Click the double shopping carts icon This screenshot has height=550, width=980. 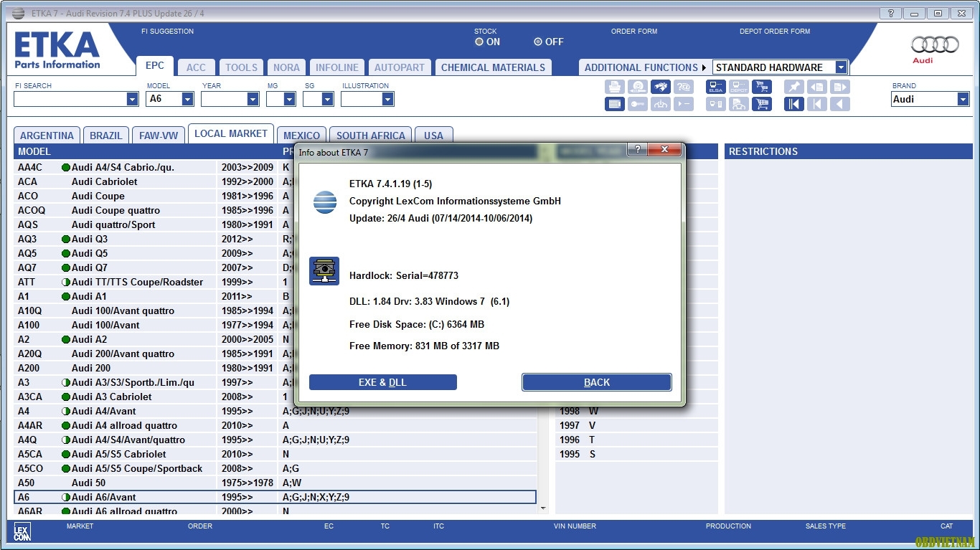point(762,87)
